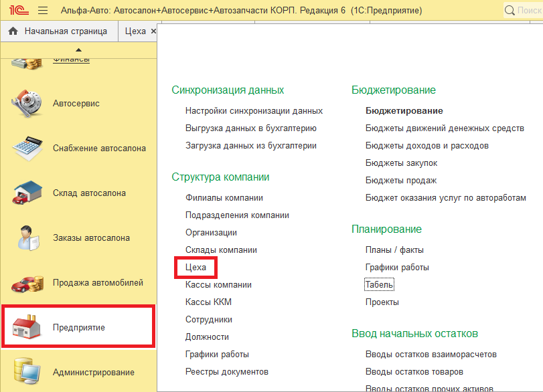Click the home icon on Начальная страница tab
This screenshot has height=392, width=543.
[13, 31]
